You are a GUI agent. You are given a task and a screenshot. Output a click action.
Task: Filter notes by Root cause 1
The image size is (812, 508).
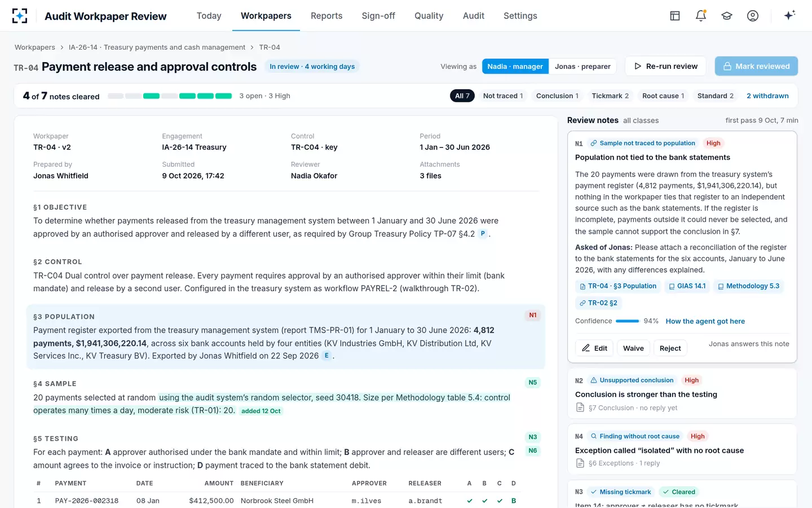pyautogui.click(x=663, y=96)
